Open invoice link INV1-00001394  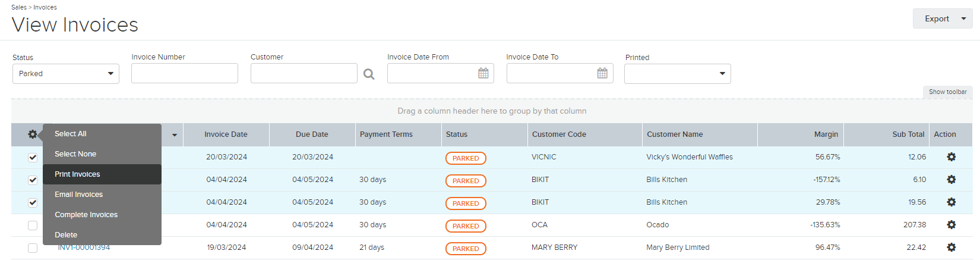click(84, 248)
